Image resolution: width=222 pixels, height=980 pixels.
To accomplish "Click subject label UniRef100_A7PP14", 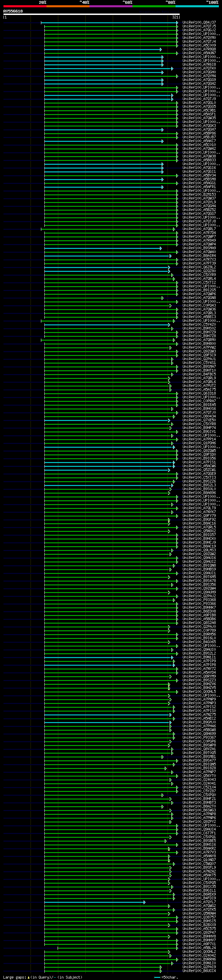I will [199, 439].
